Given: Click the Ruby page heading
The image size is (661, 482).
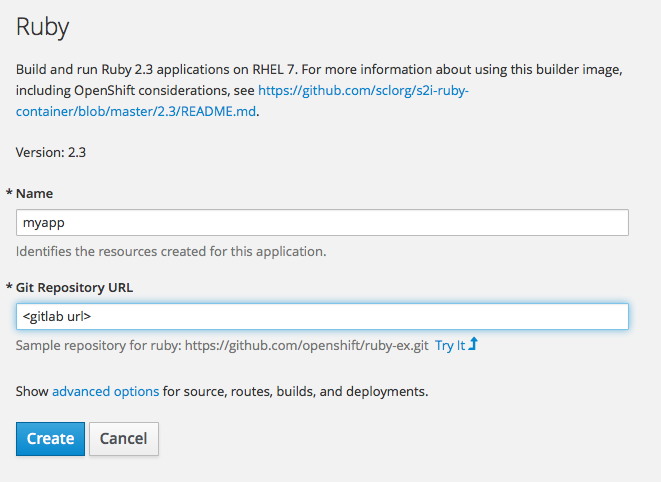Looking at the screenshot, I should (43, 27).
